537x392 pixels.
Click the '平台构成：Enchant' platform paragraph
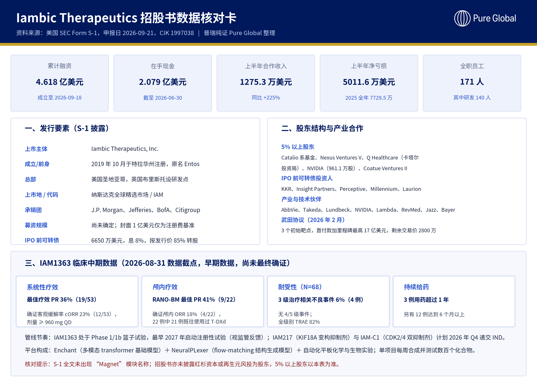[x=251, y=350]
